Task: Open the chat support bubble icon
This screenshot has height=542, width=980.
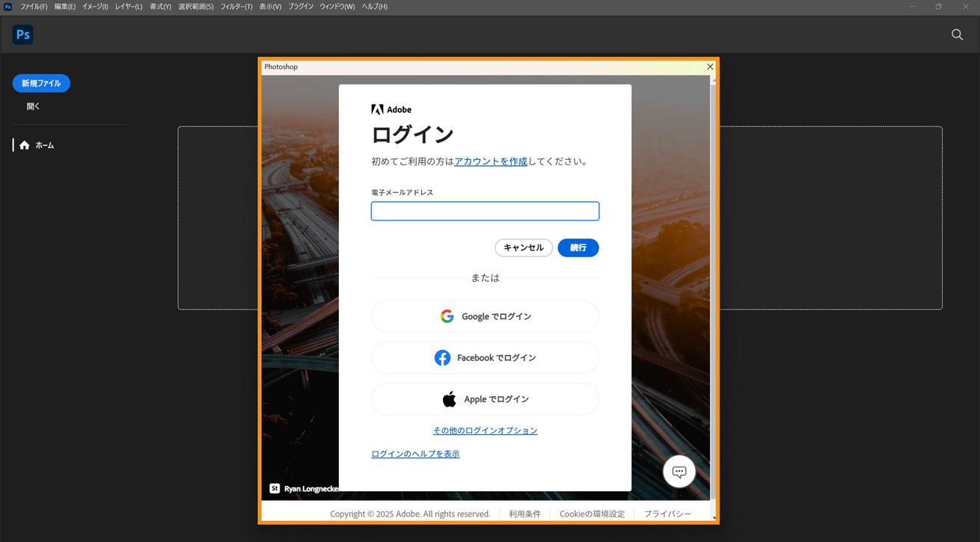Action: click(x=679, y=472)
